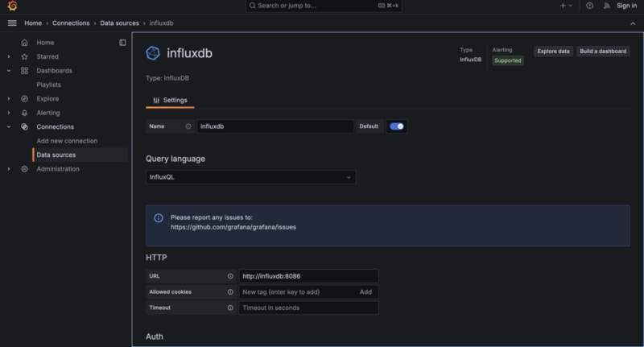Go to Data sources in breadcrumb

tap(119, 23)
